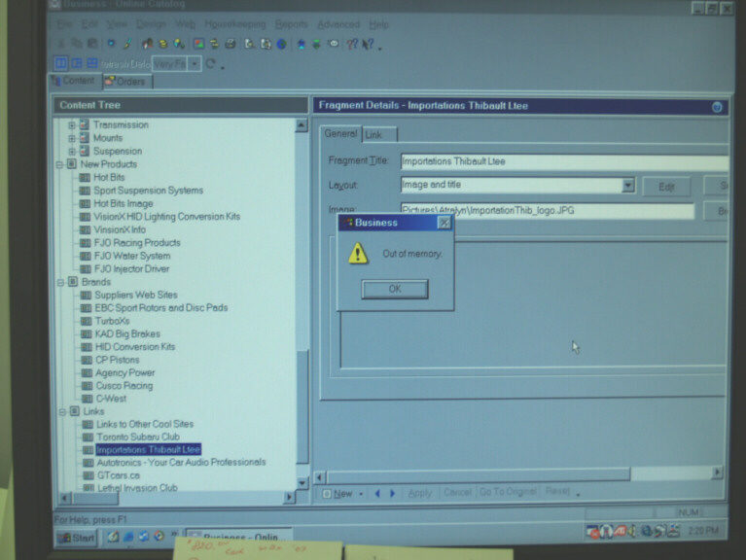Expand the Transmission tree node
The image size is (746, 560).
pos(71,125)
